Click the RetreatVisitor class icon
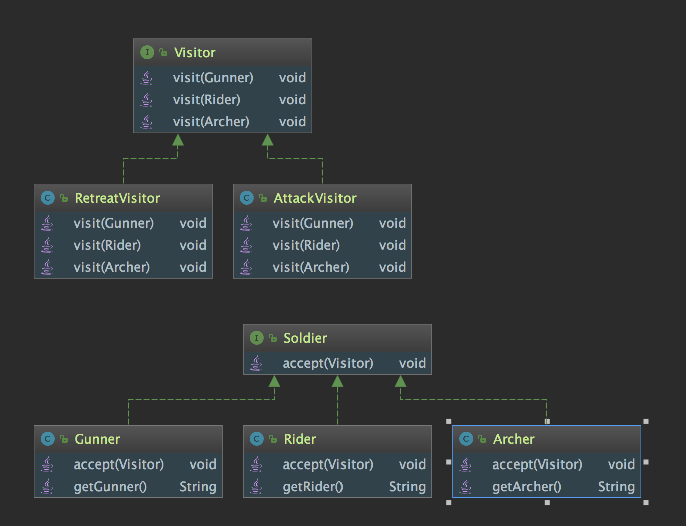Screen dimensions: 686x526 coord(48,198)
